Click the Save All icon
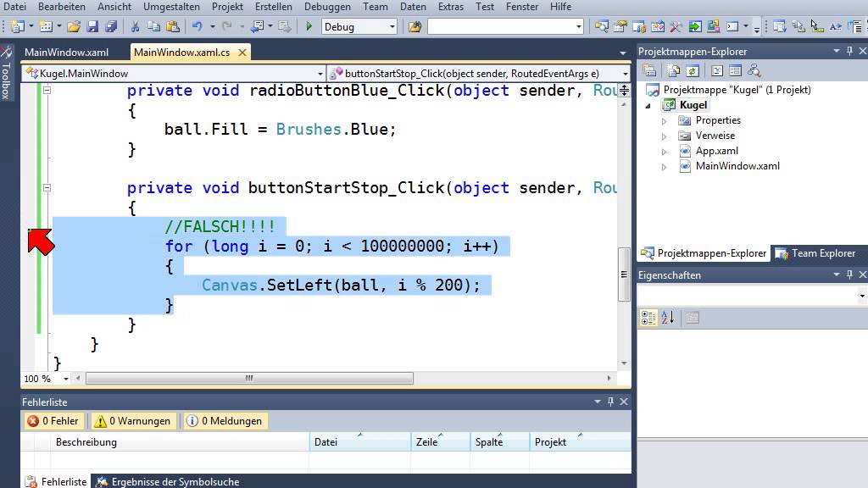Viewport: 868px width, 488px height. pos(111,26)
